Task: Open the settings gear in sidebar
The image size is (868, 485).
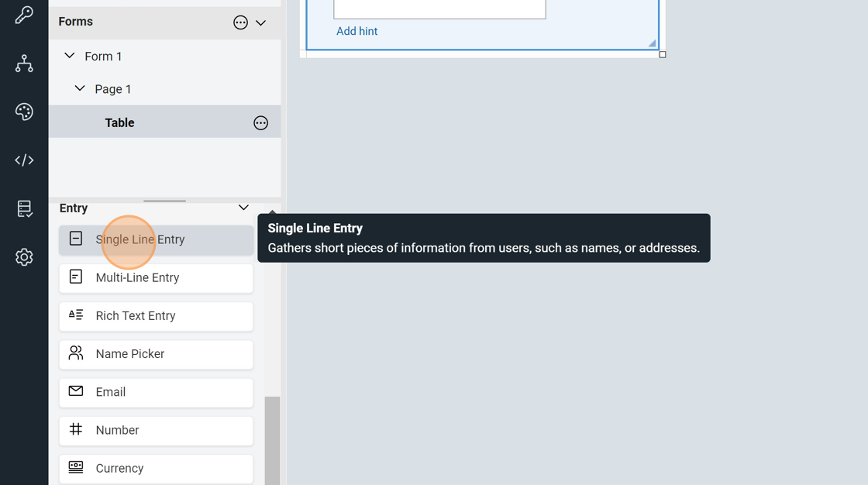Action: pos(24,257)
